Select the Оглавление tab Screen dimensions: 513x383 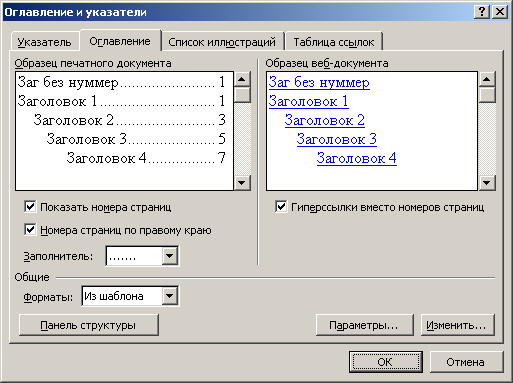coord(120,41)
